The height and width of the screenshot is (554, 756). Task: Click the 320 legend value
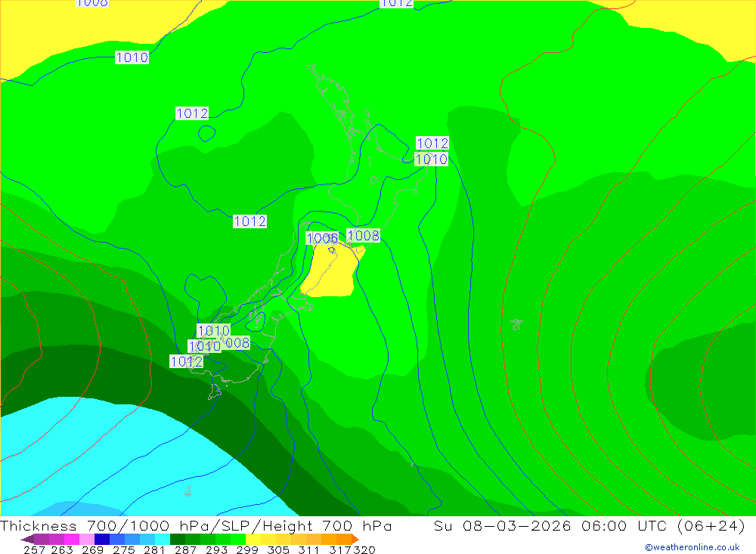(364, 549)
